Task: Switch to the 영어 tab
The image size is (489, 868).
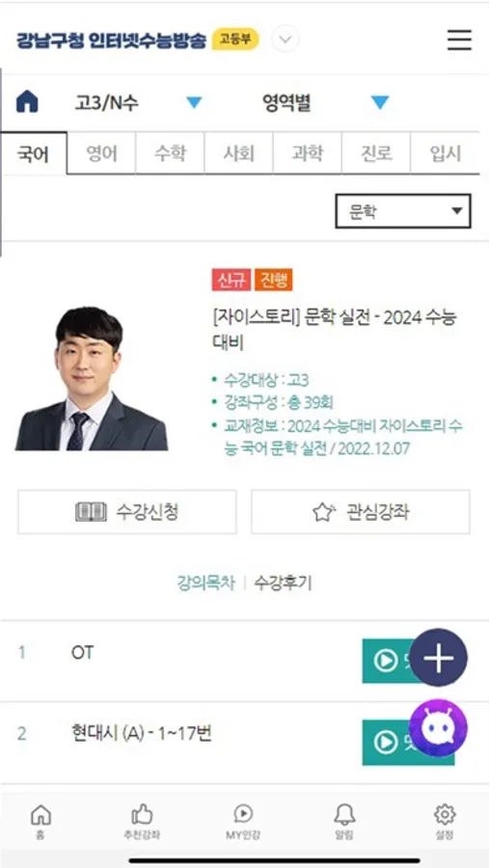Action: point(102,153)
